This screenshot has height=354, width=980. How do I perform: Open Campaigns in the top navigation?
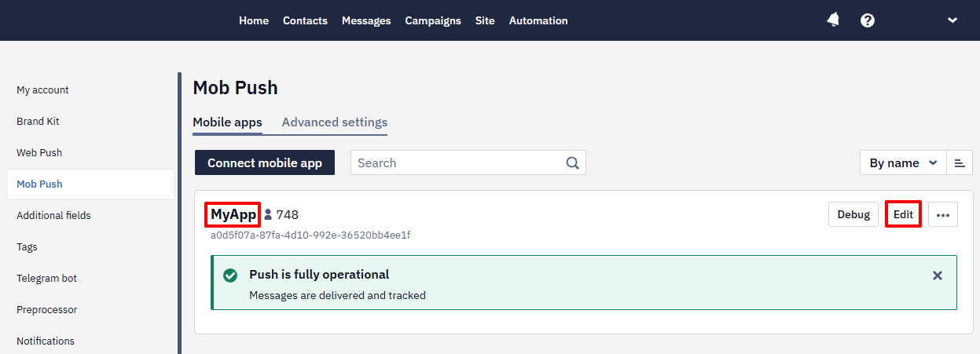coord(433,20)
